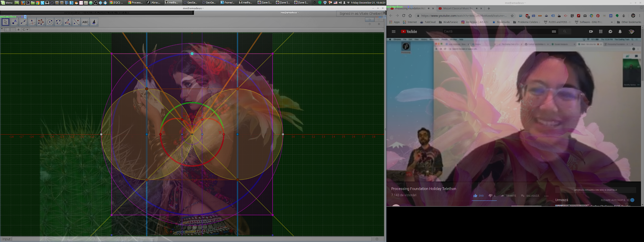Click GeoGebra redo button
This screenshot has width=644, height=242.
pyautogui.click(x=379, y=19)
